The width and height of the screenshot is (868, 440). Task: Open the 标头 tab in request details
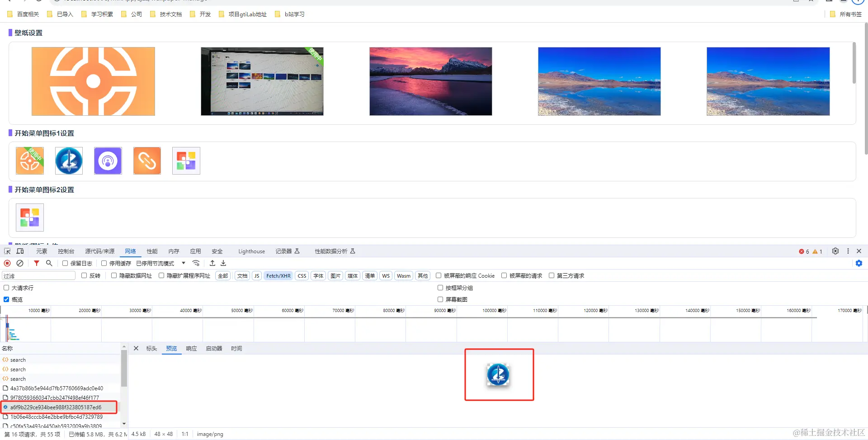pos(151,348)
